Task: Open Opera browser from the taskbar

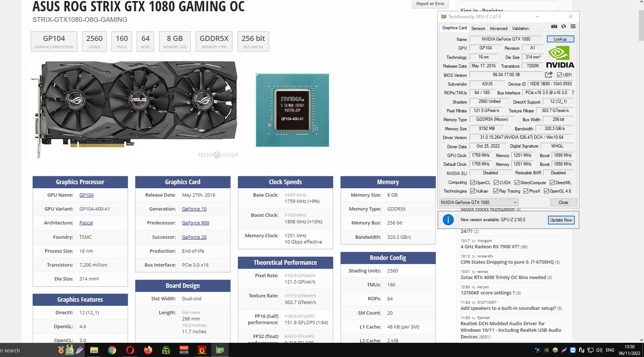Action: 130,350
